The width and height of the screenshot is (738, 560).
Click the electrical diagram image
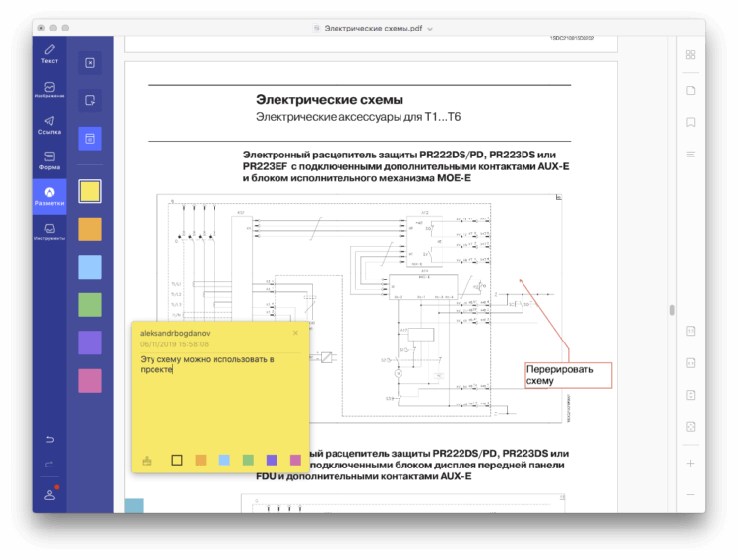click(x=359, y=308)
